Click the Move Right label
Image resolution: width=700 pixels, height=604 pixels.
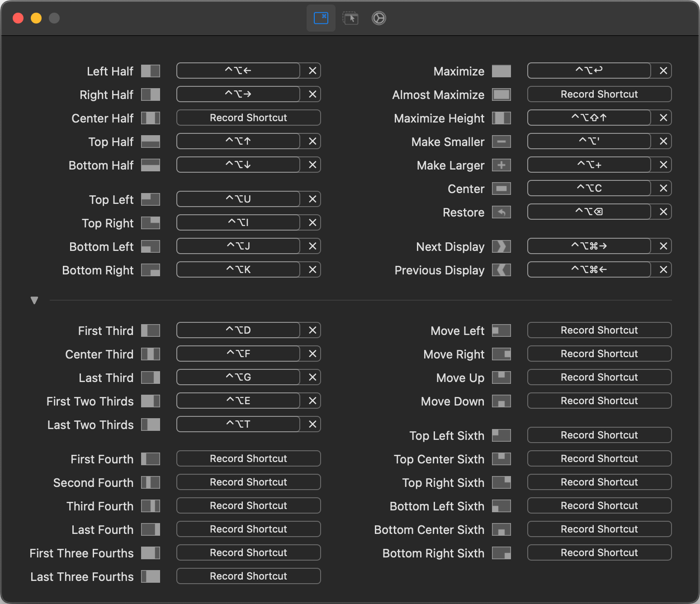click(454, 354)
